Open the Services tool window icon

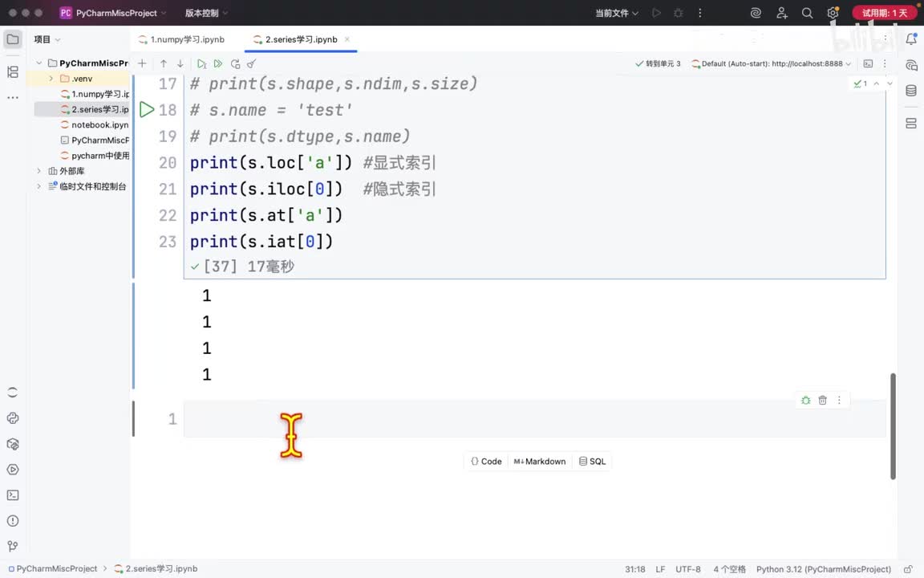point(12,470)
